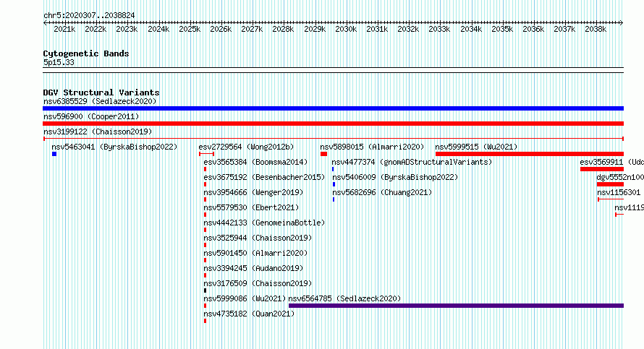Select red dgv5552n100 variant bar

pyautogui.click(x=610, y=184)
